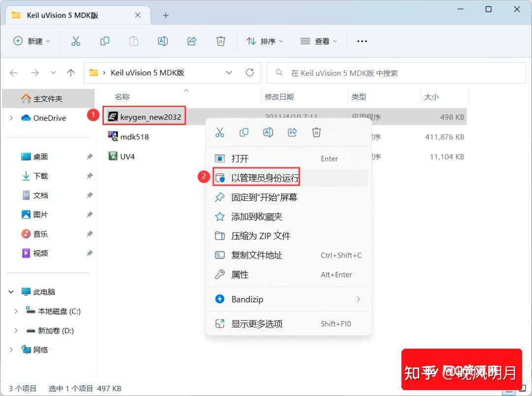
Task: Select the cut (scissors) icon in the toolbar
Action: click(75, 41)
